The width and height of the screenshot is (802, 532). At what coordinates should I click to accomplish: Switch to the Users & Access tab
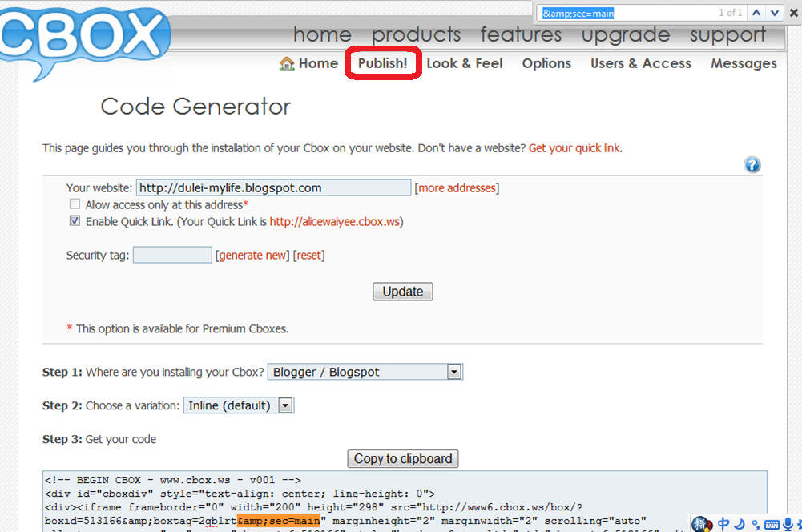tap(641, 63)
